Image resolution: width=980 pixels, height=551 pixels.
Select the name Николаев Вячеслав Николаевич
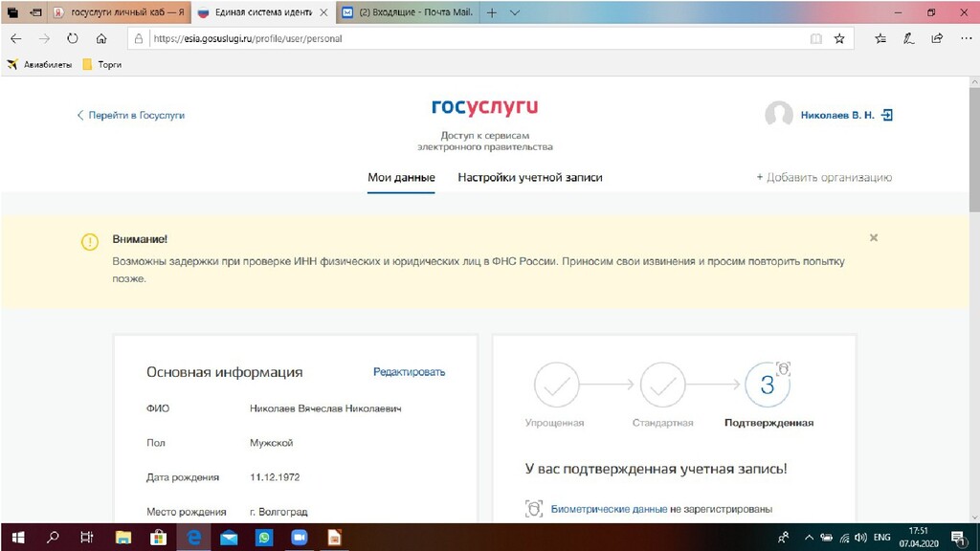coord(325,408)
